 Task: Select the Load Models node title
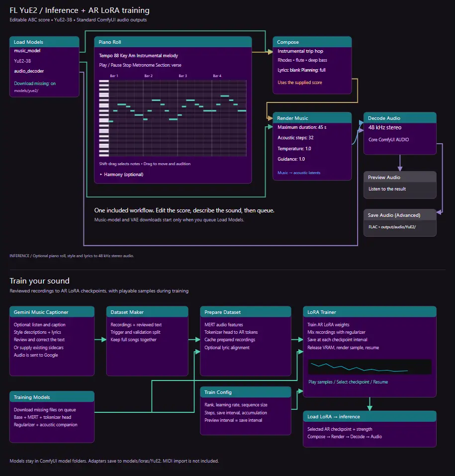click(x=28, y=42)
